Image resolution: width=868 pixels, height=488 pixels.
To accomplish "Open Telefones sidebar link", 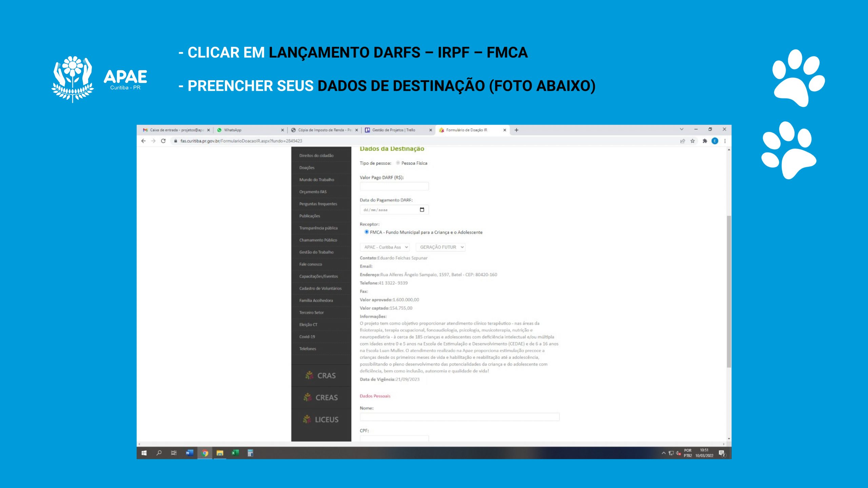I will 308,349.
